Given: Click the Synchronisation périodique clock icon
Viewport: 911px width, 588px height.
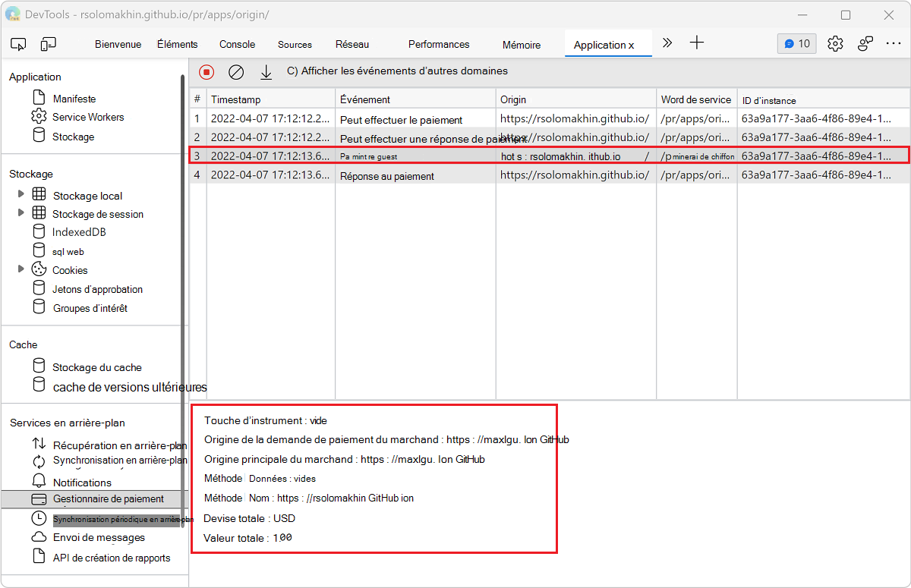Looking at the screenshot, I should pos(39,518).
